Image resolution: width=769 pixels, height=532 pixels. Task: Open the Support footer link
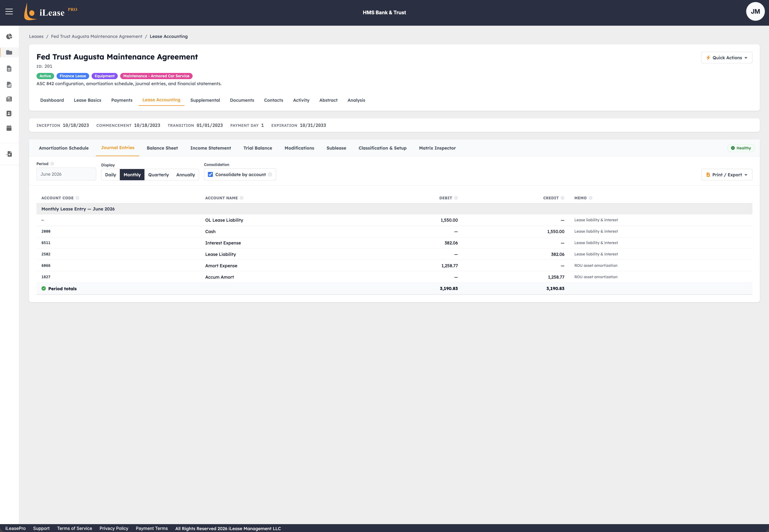[41, 528]
